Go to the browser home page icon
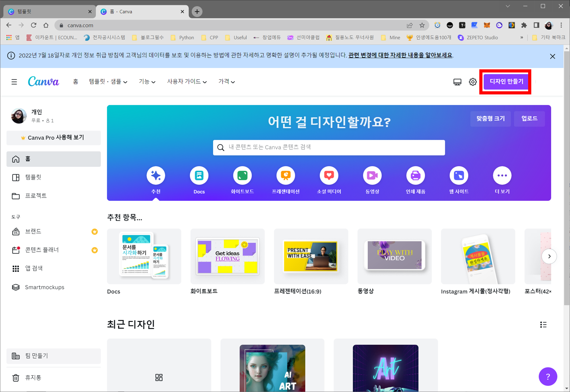 tap(46, 25)
